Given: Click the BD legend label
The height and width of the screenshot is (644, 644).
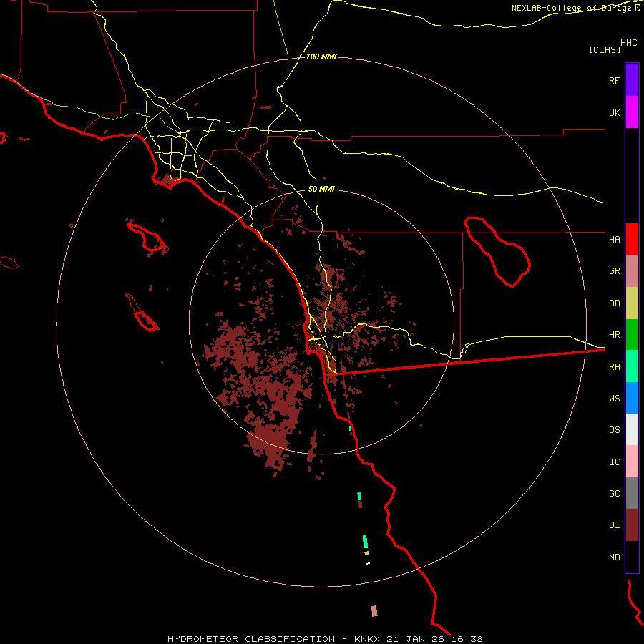Looking at the screenshot, I should pos(614,303).
